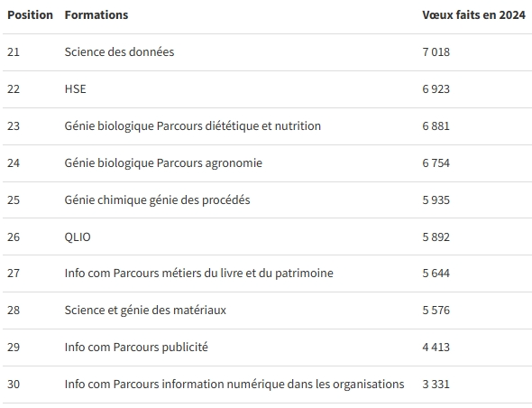532x408 pixels.
Task: Click the QLIO formation entry
Action: 78,237
